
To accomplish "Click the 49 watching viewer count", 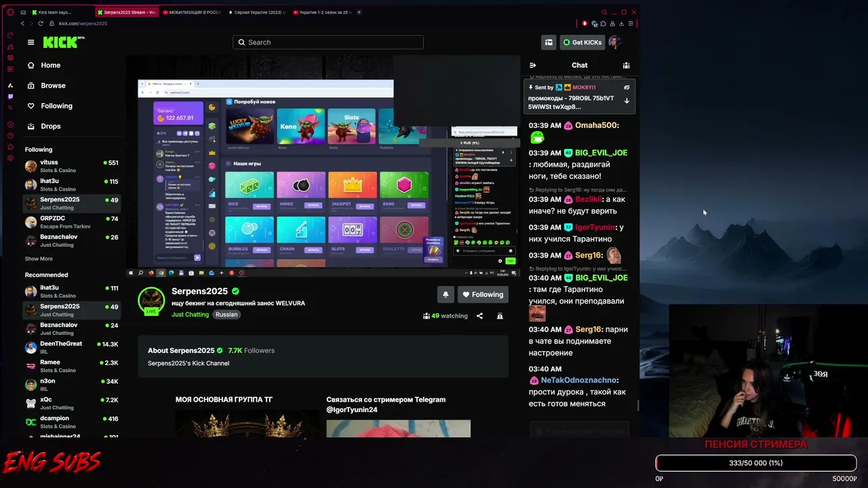I will tap(445, 316).
